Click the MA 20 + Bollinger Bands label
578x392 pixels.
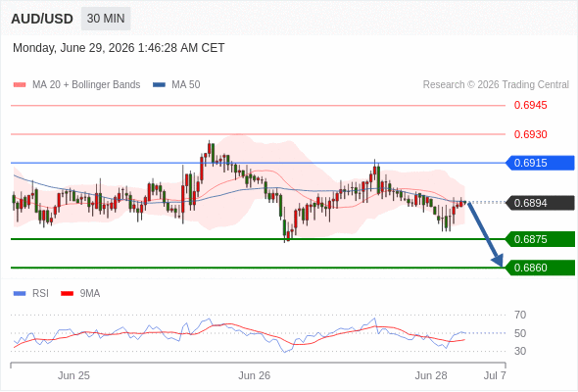tap(86, 85)
